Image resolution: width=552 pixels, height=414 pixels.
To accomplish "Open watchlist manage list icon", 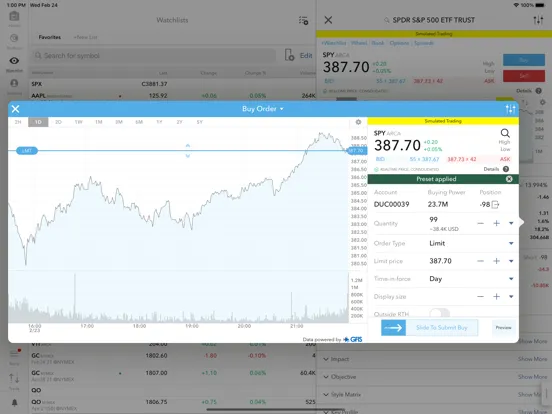I will pos(303,20).
